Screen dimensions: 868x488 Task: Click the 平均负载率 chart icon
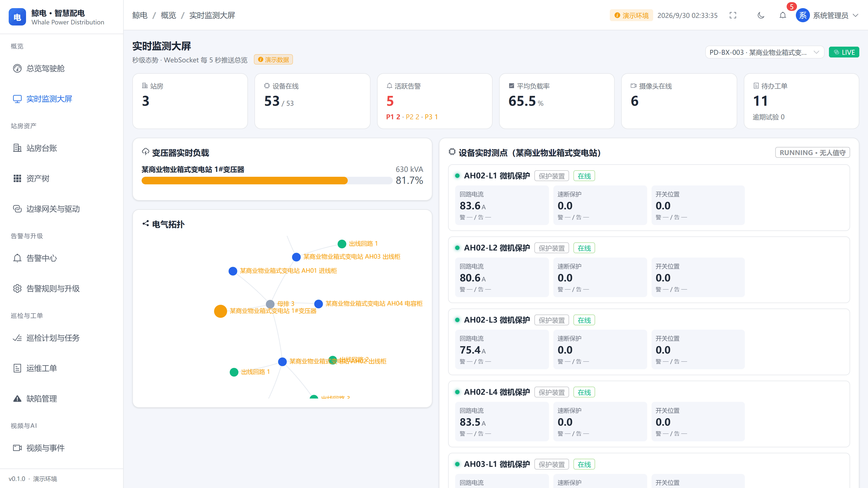coord(512,86)
